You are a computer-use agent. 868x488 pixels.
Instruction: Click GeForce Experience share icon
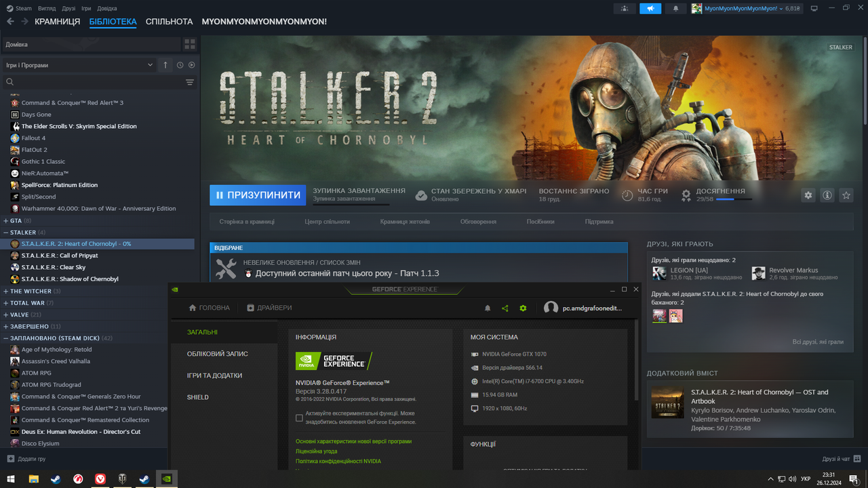tap(505, 308)
